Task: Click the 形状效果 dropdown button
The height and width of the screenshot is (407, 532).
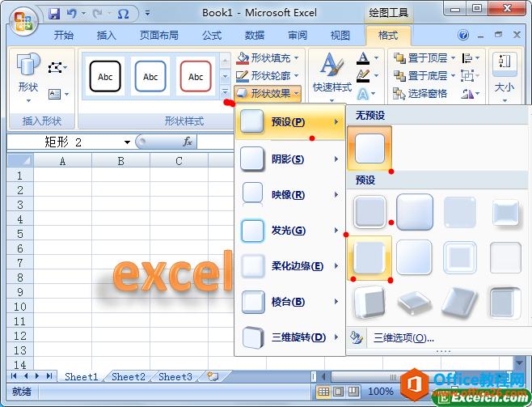Action: [x=268, y=93]
